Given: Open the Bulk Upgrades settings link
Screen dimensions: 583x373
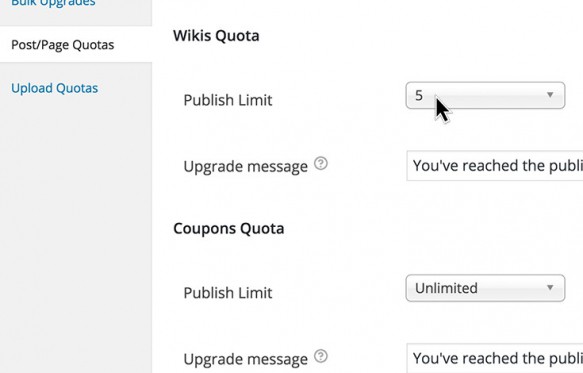Looking at the screenshot, I should pos(53,3).
